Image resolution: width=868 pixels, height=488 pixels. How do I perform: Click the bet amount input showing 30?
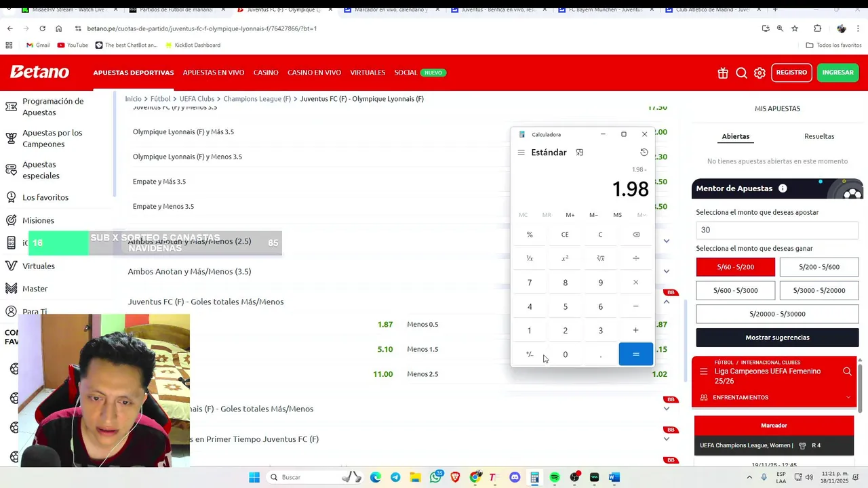tap(777, 230)
